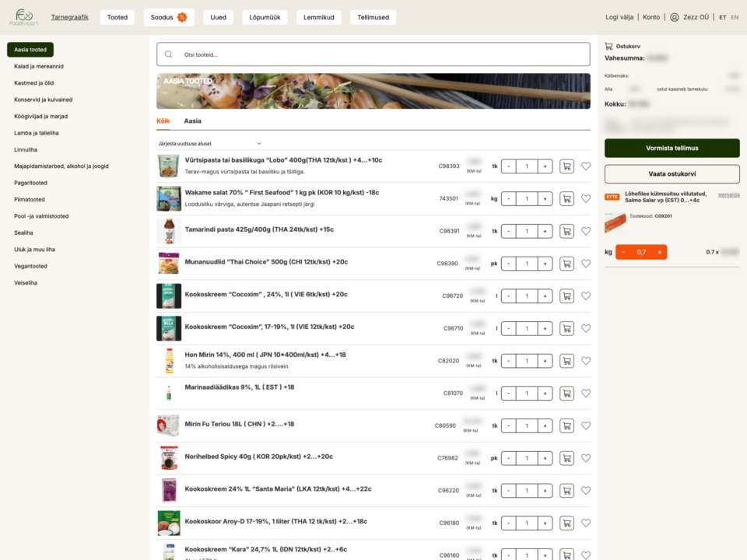Open the Tarnegraafik link
747x560 pixels.
pos(69,17)
